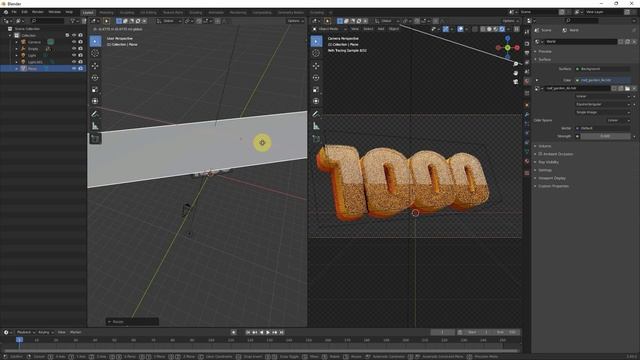Viewport: 640px width, 360px height.
Task: Select the Measure tool in camera viewport
Action: tap(316, 126)
